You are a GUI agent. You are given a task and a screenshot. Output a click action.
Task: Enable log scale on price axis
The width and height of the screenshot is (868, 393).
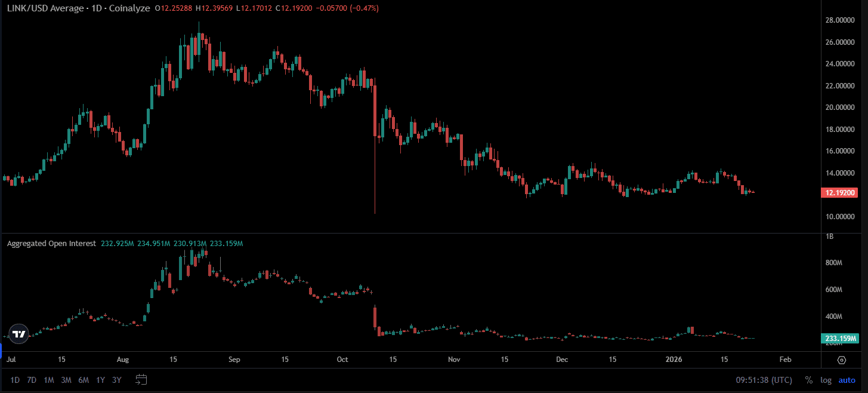point(826,380)
